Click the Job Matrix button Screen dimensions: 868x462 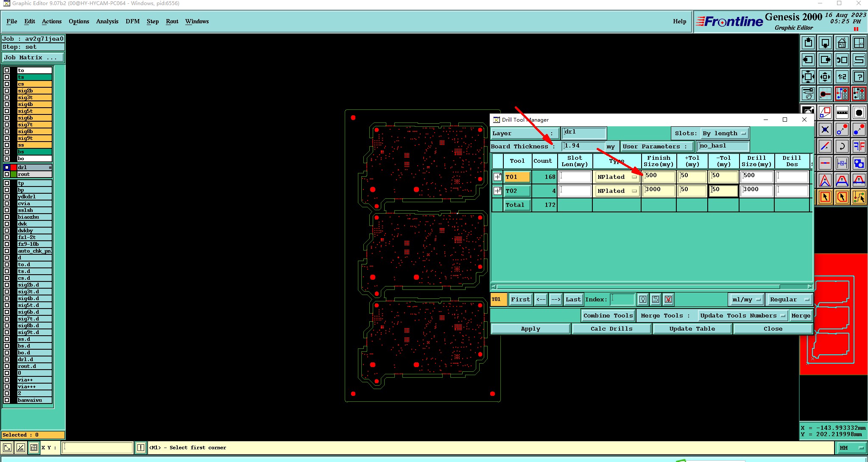tap(33, 57)
